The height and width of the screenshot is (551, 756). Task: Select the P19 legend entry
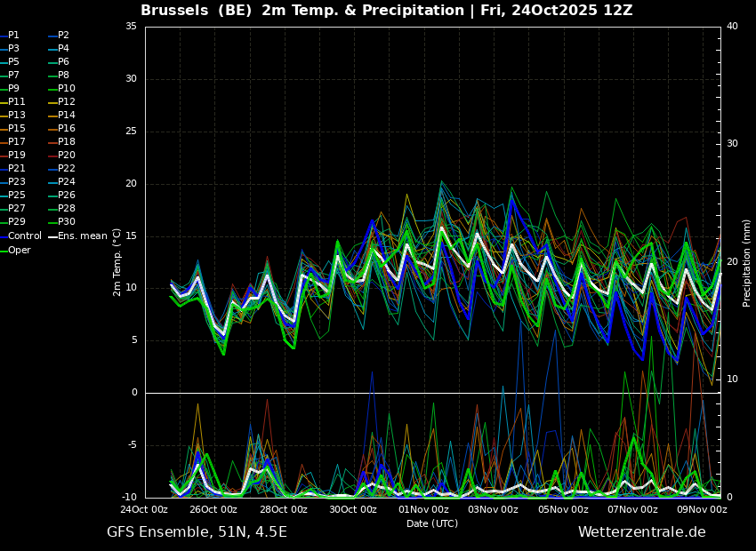tap(13, 156)
